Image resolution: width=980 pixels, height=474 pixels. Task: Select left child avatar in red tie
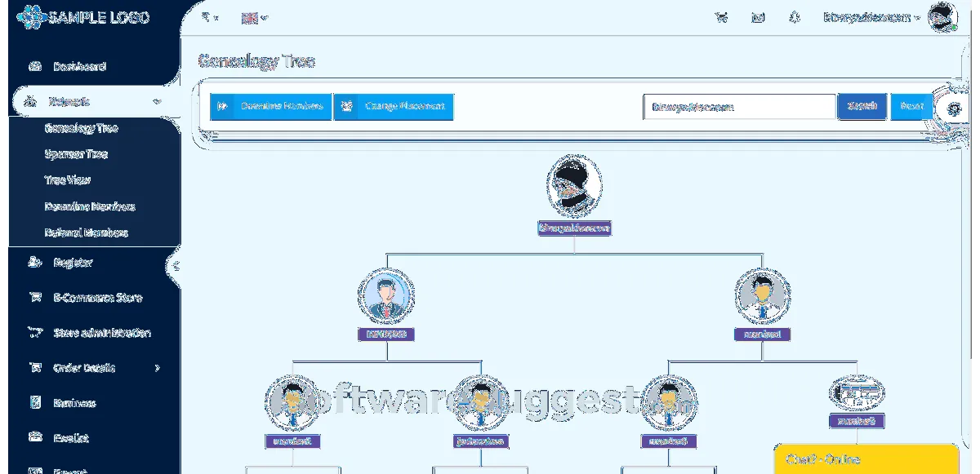pos(385,295)
